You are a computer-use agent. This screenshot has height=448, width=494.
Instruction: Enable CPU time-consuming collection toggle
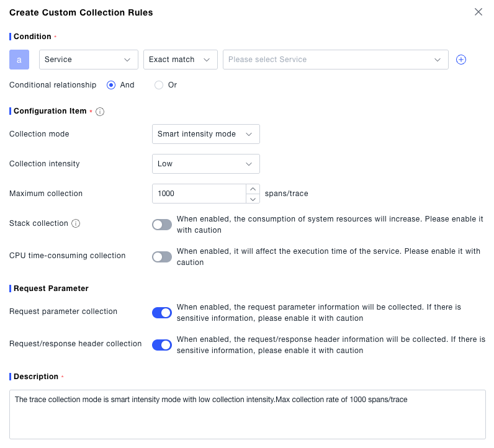pyautogui.click(x=162, y=257)
